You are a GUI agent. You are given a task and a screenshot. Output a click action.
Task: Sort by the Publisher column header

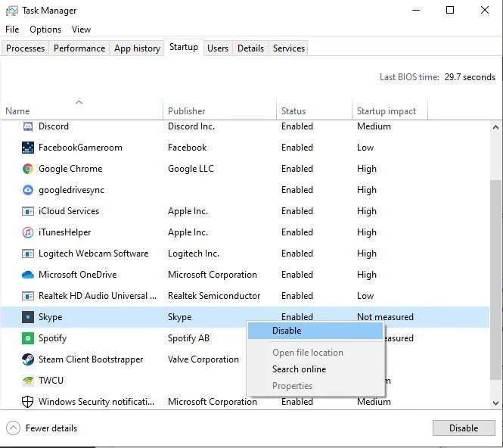pyautogui.click(x=219, y=108)
